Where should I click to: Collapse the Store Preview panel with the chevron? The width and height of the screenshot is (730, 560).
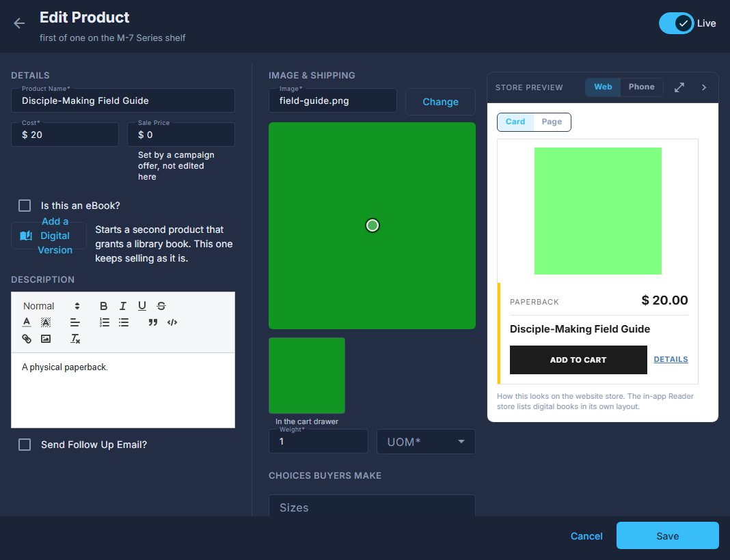click(x=704, y=87)
